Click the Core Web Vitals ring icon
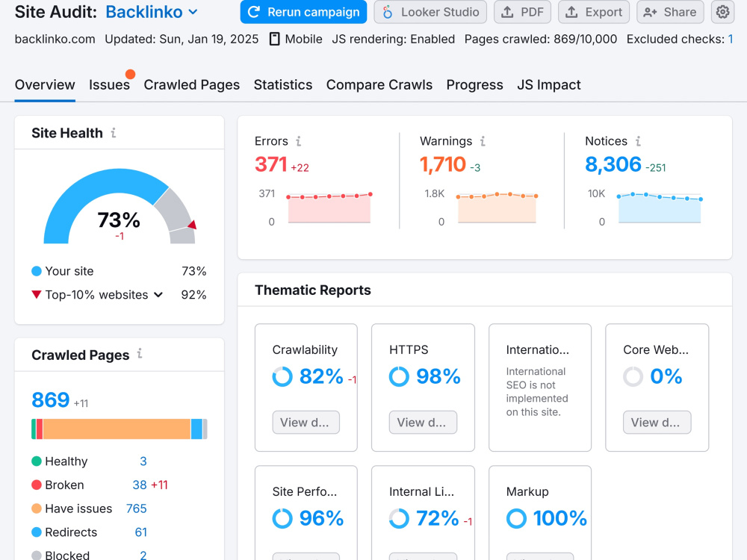 click(x=633, y=376)
